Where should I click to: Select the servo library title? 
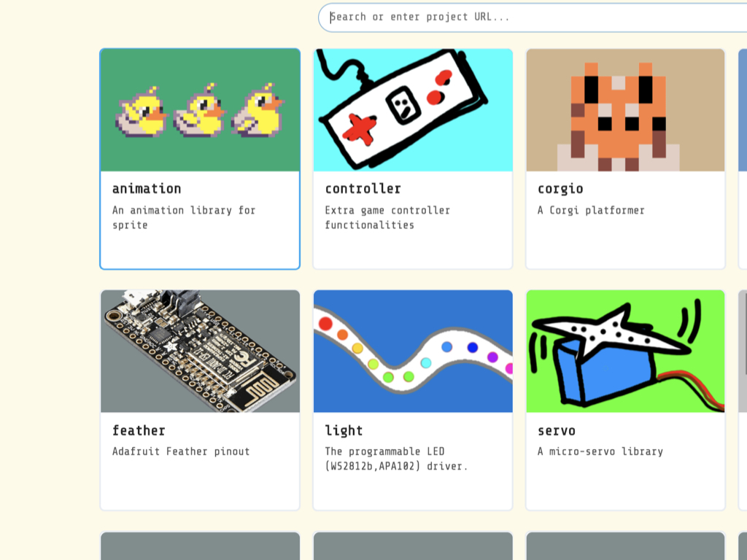[557, 431]
